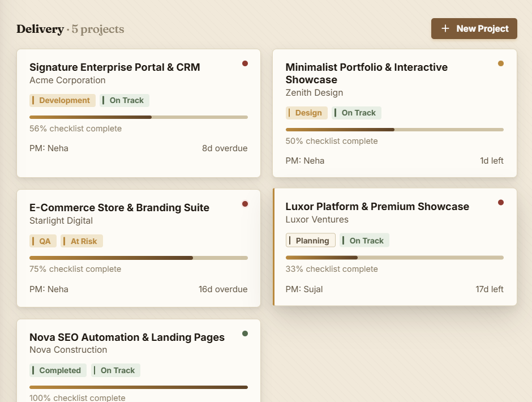
Task: Select On Track tag on Signature Enterprise card
Action: (125, 101)
